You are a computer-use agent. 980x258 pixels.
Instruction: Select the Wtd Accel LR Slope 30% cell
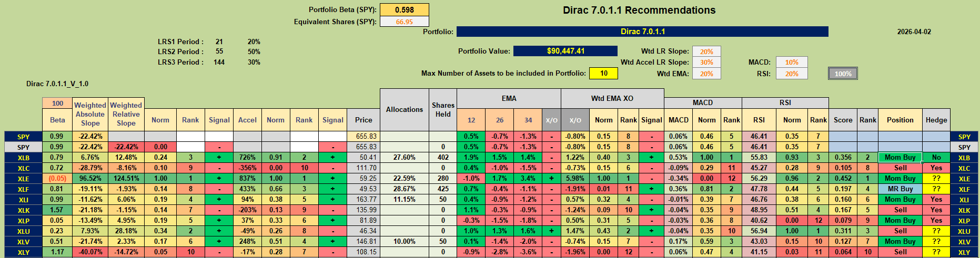[706, 62]
